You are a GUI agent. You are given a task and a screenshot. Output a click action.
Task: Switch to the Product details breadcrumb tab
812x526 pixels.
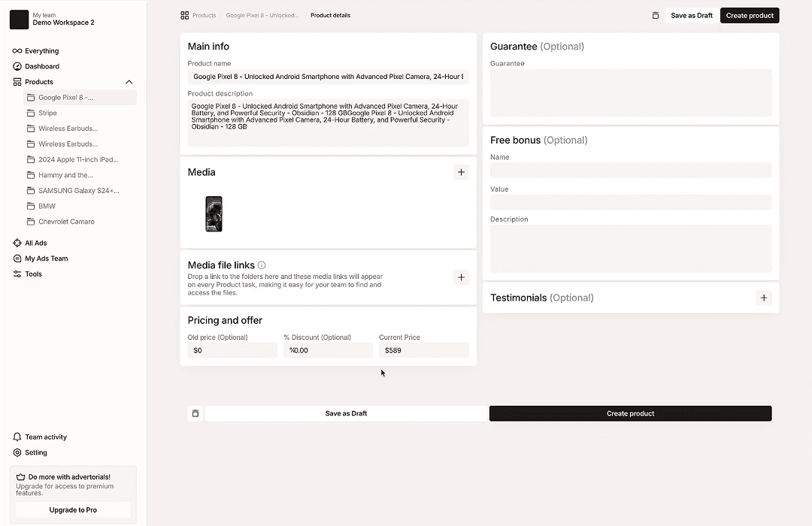[x=330, y=15]
